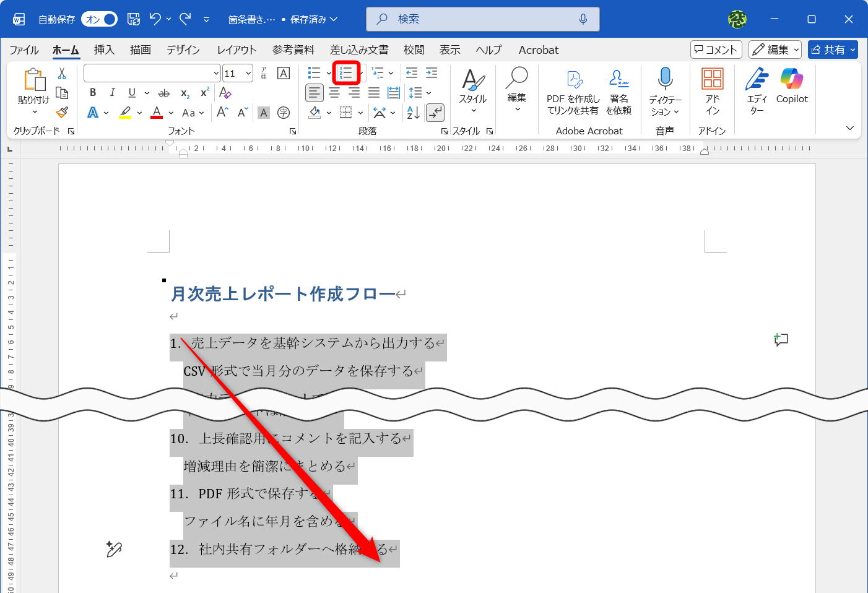The image size is (868, 593).
Task: Click inside the 検索 search box
Action: tap(483, 19)
